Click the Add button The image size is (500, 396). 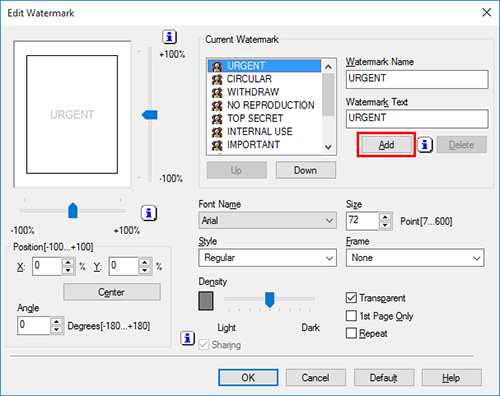click(x=386, y=145)
